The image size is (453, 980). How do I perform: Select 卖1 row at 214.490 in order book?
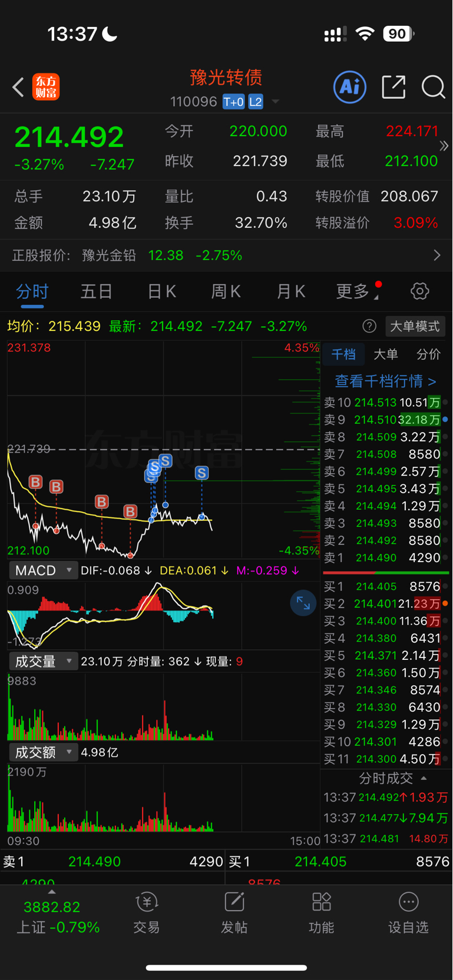point(386,557)
